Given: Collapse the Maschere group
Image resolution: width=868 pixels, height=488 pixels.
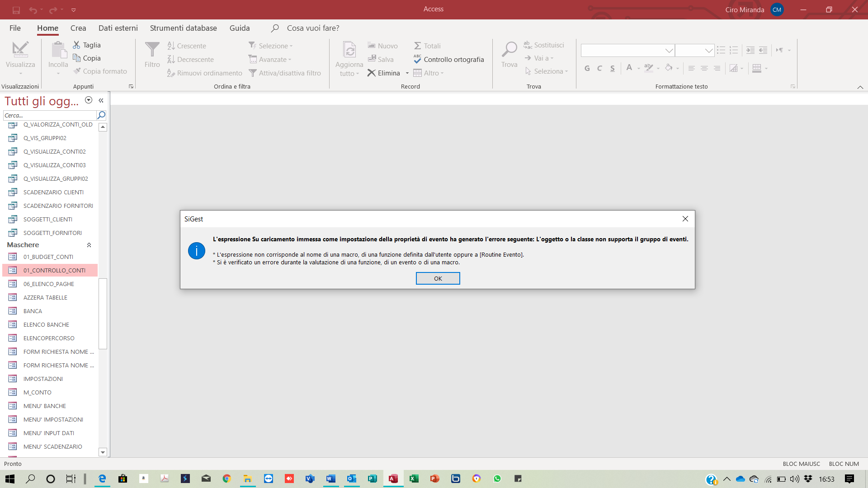Looking at the screenshot, I should pyautogui.click(x=89, y=245).
